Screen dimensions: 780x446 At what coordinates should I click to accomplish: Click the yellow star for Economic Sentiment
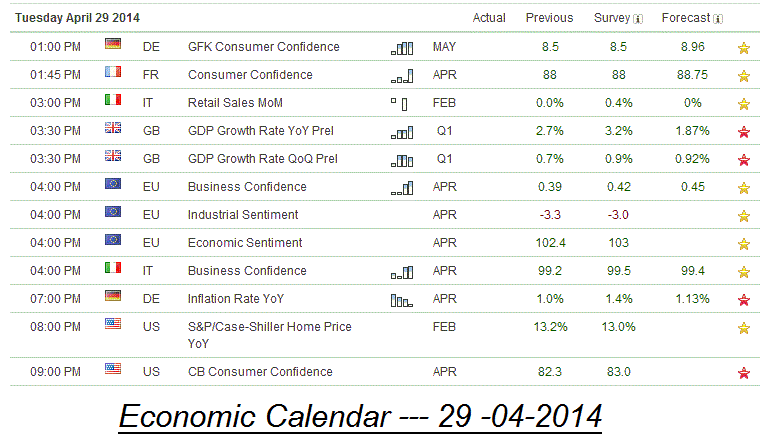coord(743,243)
